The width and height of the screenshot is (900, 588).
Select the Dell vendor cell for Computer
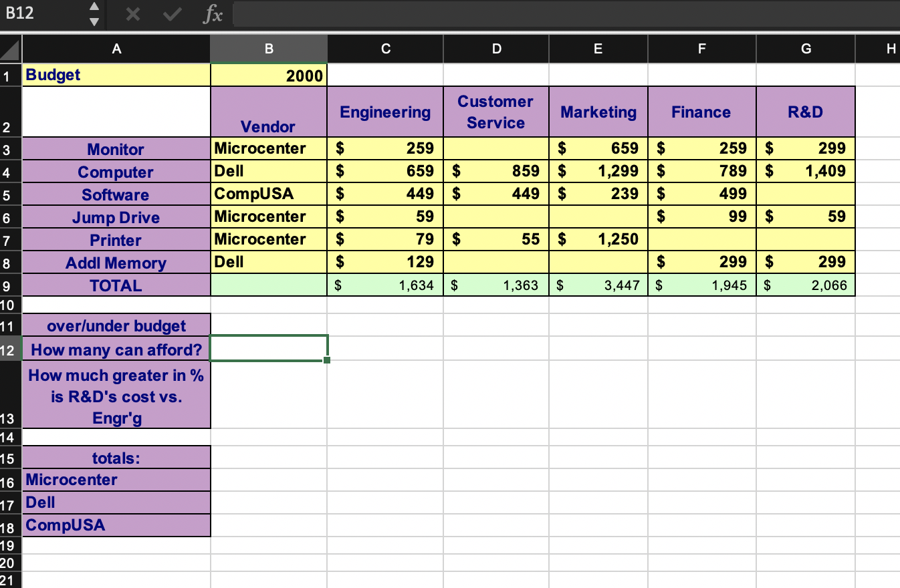(268, 171)
